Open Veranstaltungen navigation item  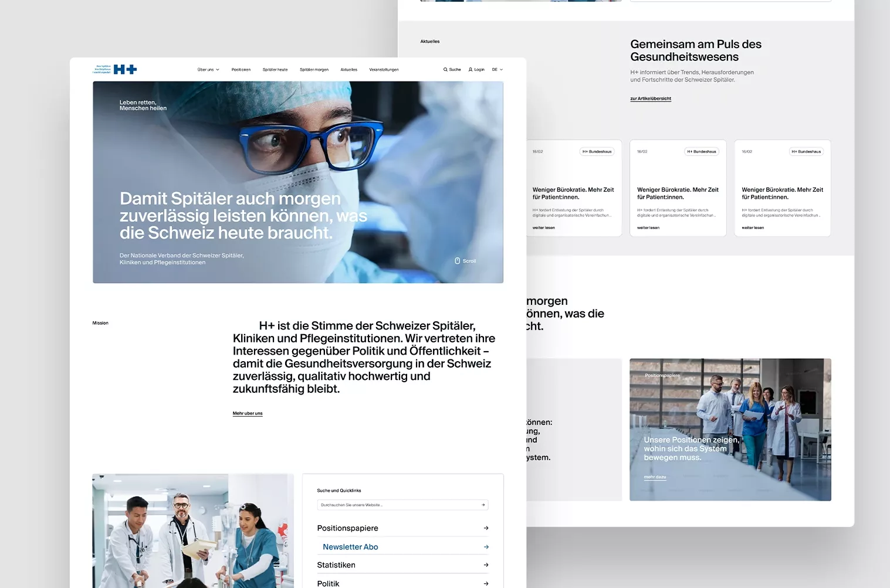click(x=384, y=70)
